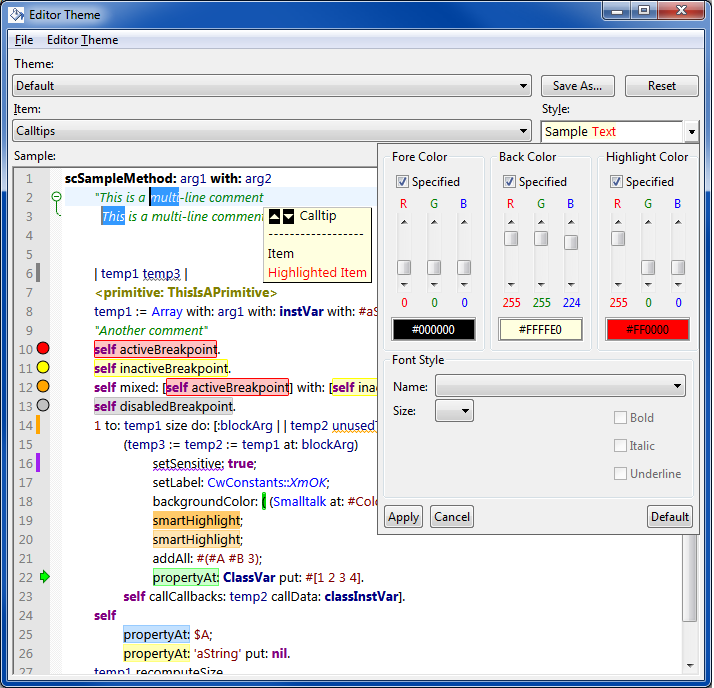Collapse the comment fold on line 2
Screen dimensions: 714x688
coord(56,197)
